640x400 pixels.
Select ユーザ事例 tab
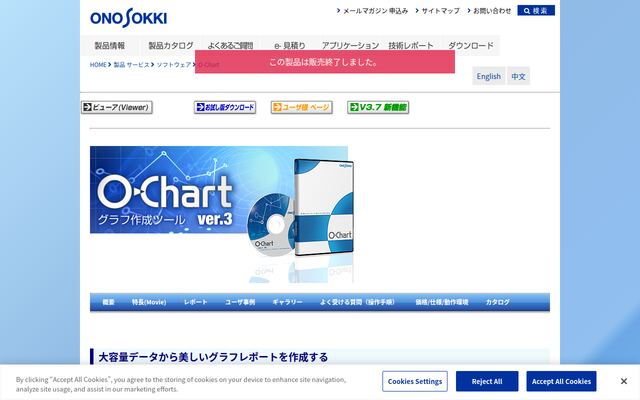pos(240,302)
